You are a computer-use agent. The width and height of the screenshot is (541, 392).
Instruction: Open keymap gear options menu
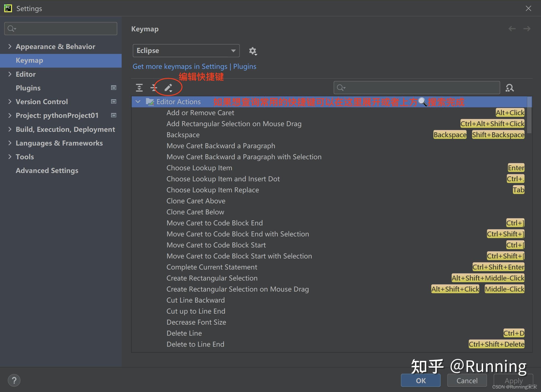coord(253,51)
